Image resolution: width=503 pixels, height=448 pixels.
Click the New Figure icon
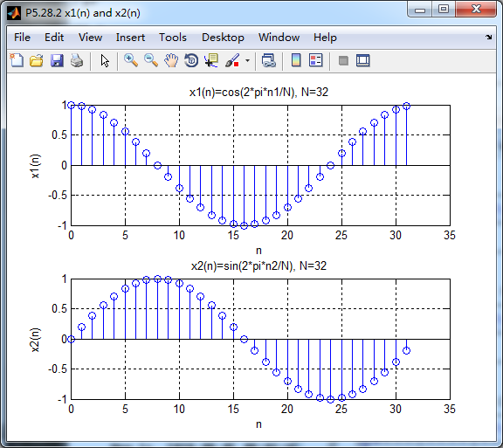click(x=17, y=60)
